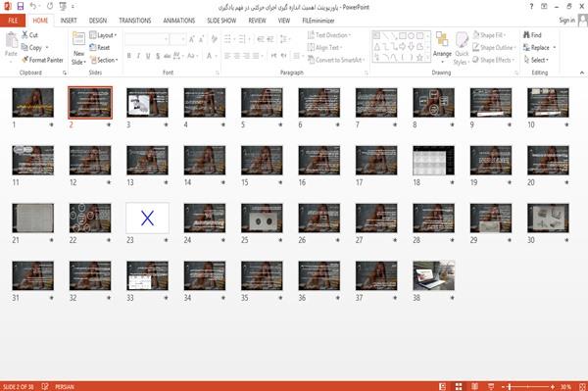
Task: Select slide 38 thumbnail with laptop image
Action: [433, 276]
